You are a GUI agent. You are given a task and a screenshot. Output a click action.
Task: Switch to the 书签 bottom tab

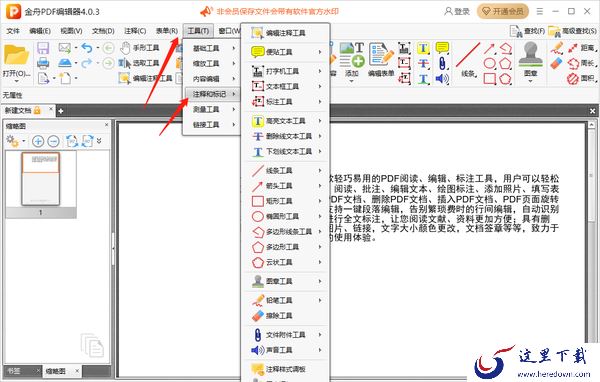(x=14, y=371)
